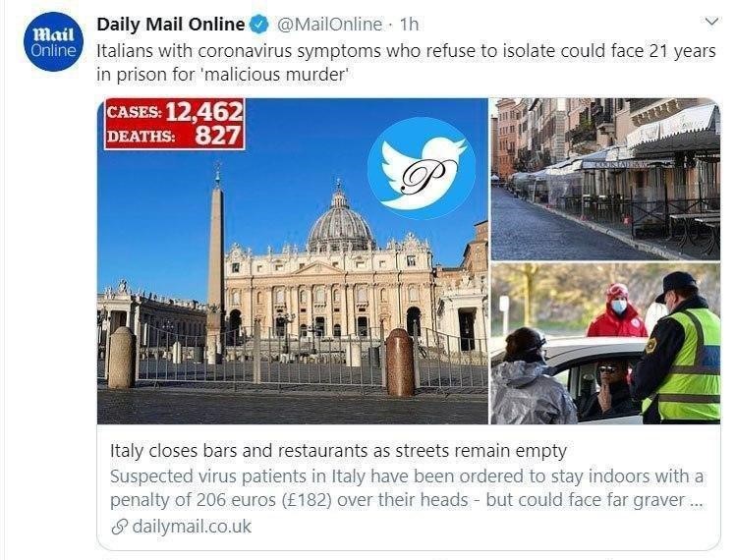This screenshot has width=735, height=560.
Task: Open the St Peter's Basilica photo
Action: (x=293, y=260)
